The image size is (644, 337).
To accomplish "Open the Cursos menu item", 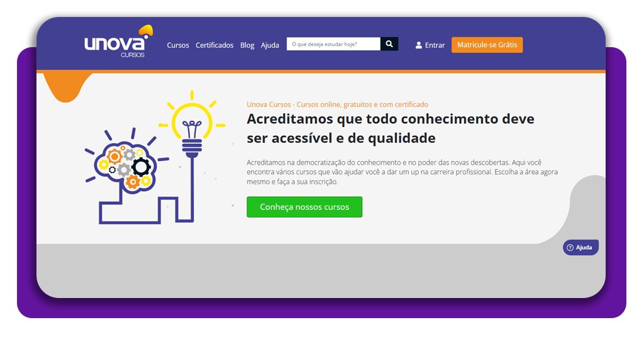I will 178,45.
